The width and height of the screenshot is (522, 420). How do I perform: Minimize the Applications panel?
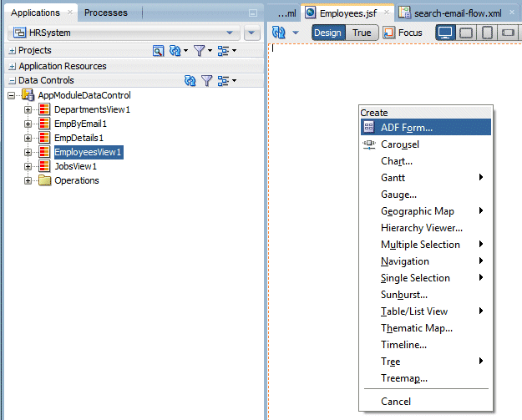point(253,13)
